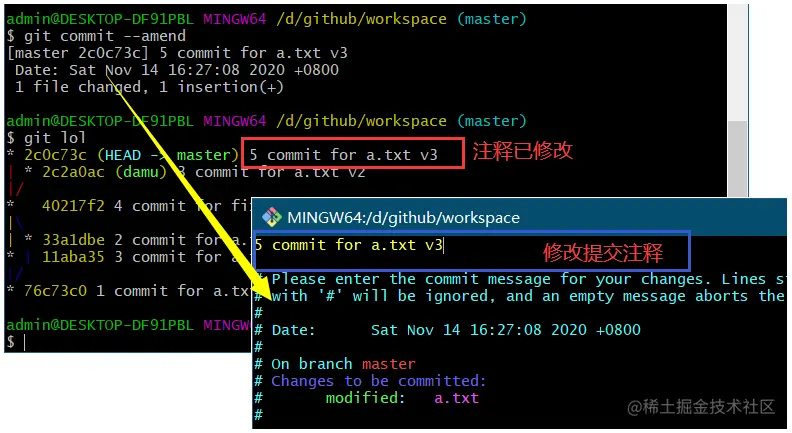Screen dimensions: 792x433
Task: Click the commit hash 33a1dbe
Action: coord(73,240)
